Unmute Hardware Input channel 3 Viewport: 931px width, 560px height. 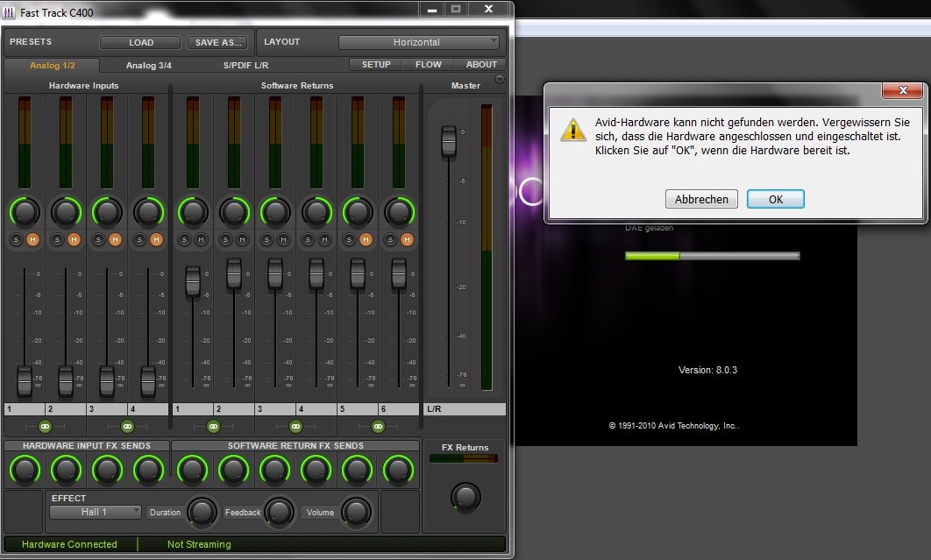click(115, 239)
